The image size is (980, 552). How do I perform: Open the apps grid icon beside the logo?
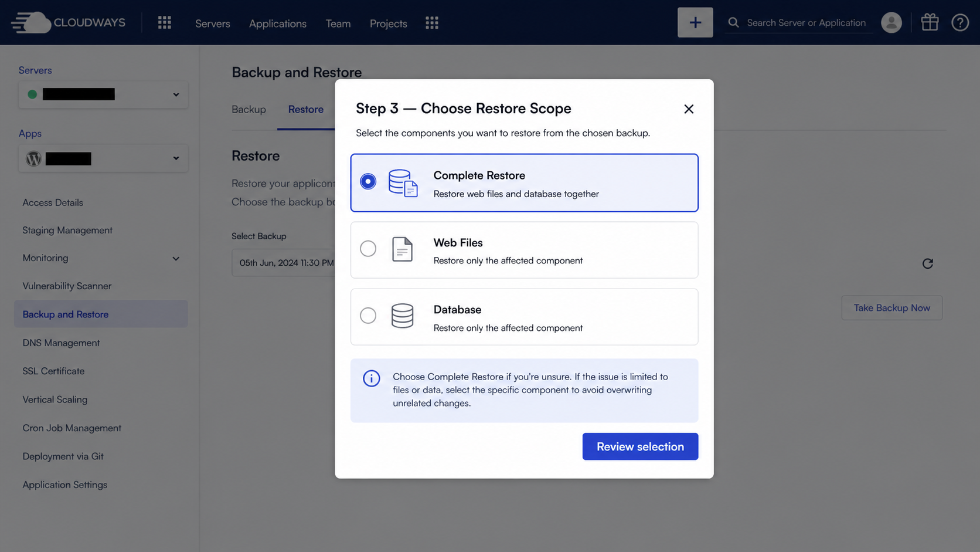165,22
